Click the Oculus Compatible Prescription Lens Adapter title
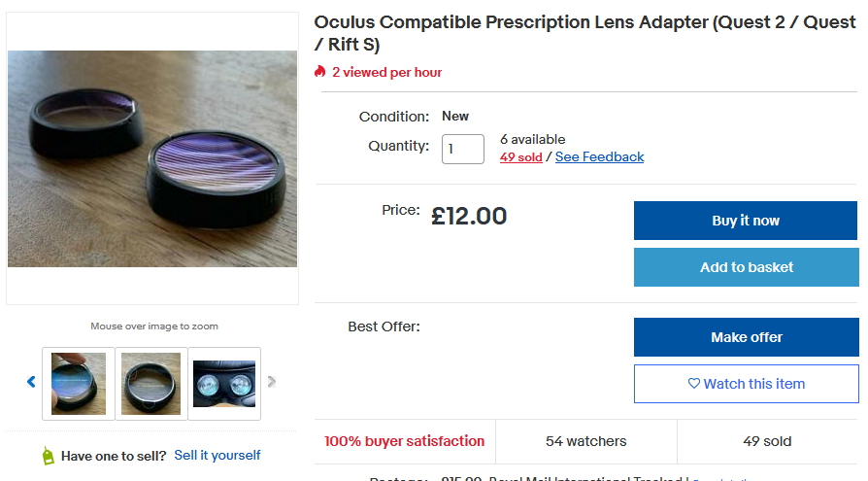This screenshot has height=481, width=868. pyautogui.click(x=585, y=33)
